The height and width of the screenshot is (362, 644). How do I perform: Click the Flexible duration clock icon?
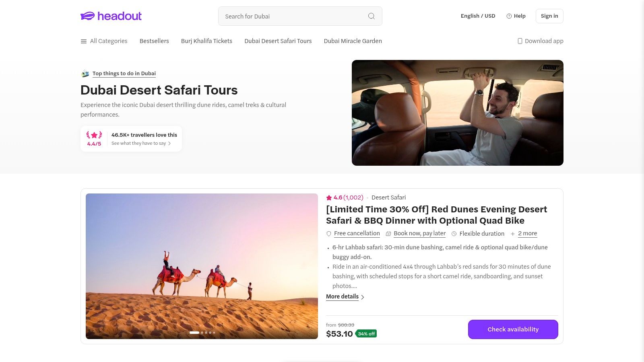point(454,233)
